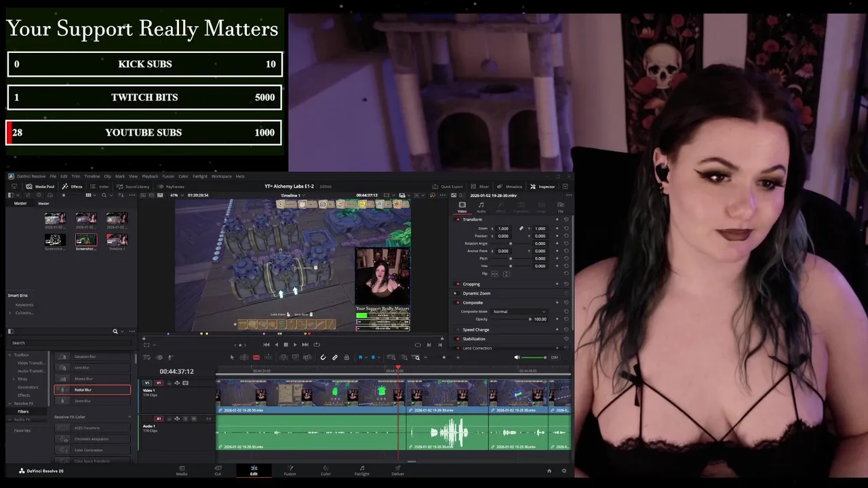Click Flip horizontal button

click(x=494, y=274)
